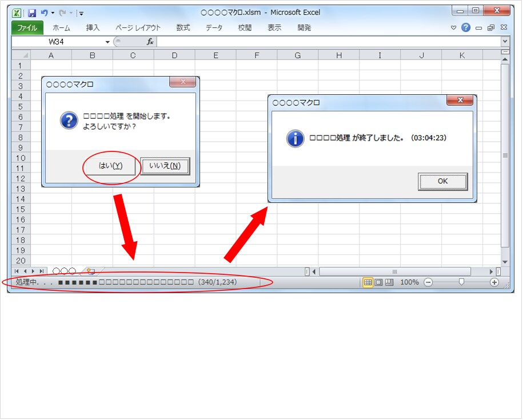Switch to the 開発 ribbon tab
The width and height of the screenshot is (523, 420).
click(x=304, y=27)
